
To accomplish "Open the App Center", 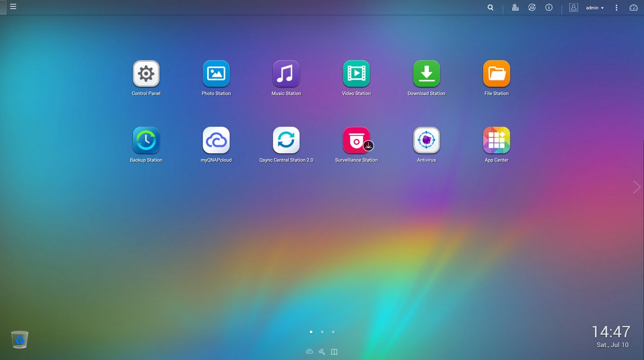I will tap(497, 140).
